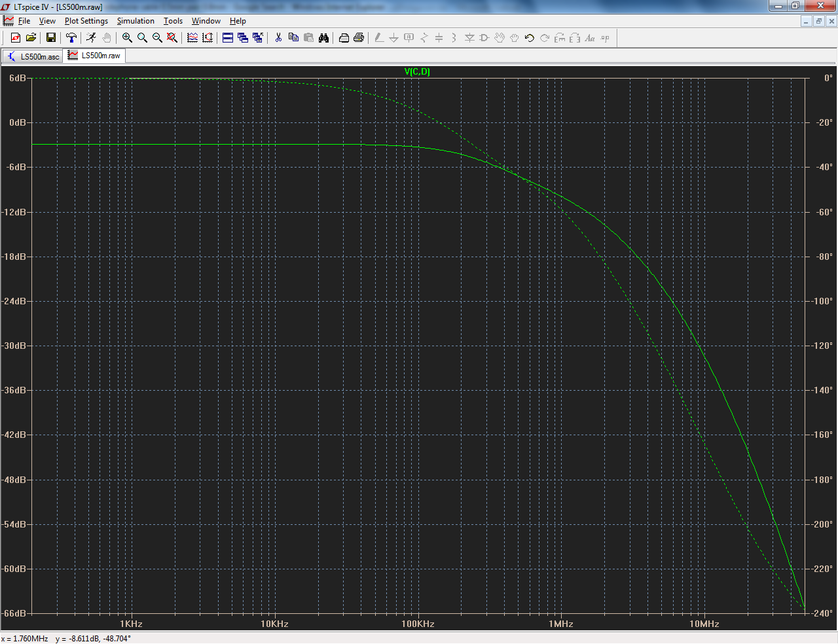The image size is (838, 644).
Task: Click the Place Diode icon
Action: 469,38
